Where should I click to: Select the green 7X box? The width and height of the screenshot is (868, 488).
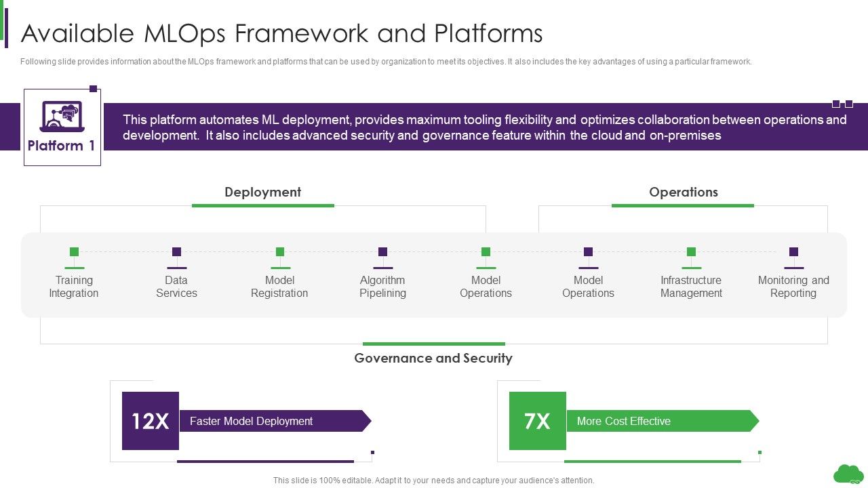(537, 421)
